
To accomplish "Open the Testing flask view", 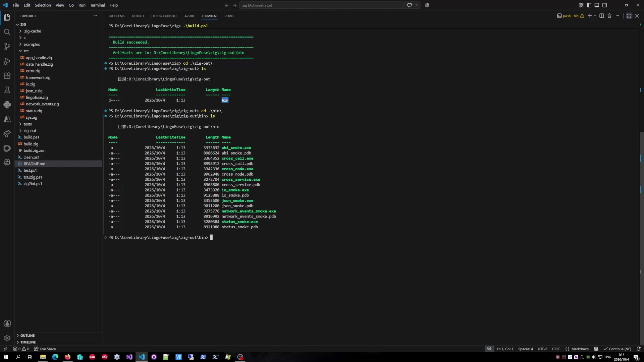I will [7, 90].
